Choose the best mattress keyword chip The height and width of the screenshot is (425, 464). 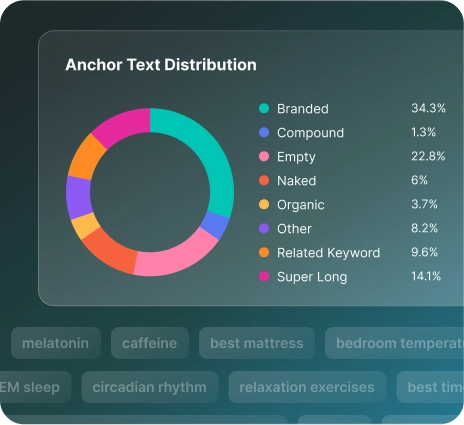[257, 343]
